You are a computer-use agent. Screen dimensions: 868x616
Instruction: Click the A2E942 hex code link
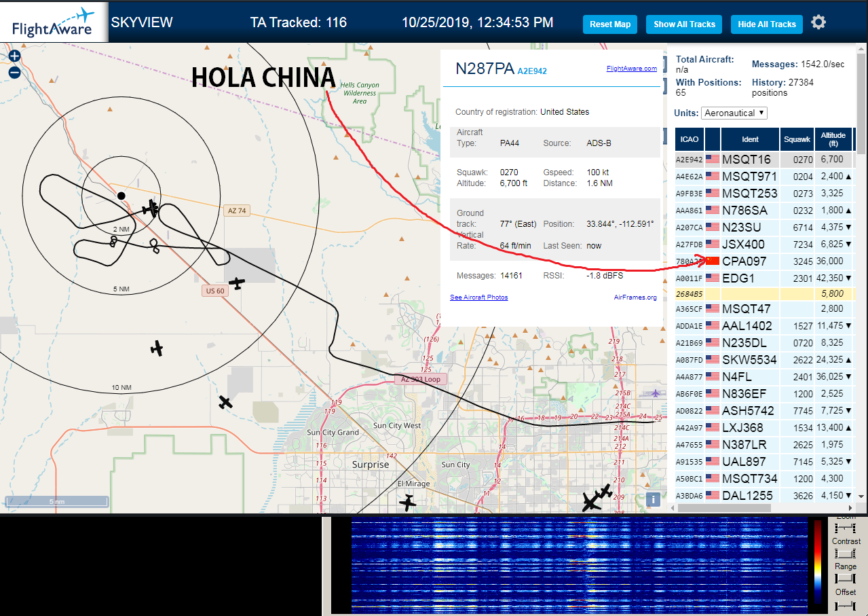tap(532, 71)
